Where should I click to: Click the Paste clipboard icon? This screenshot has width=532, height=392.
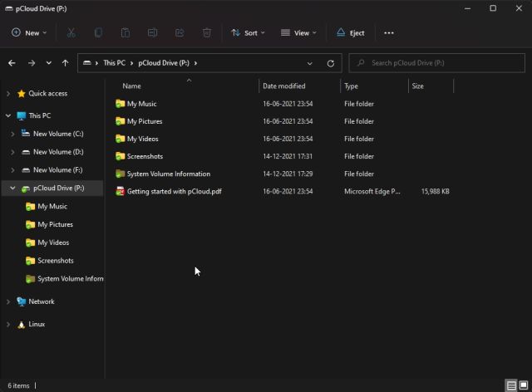pos(126,33)
